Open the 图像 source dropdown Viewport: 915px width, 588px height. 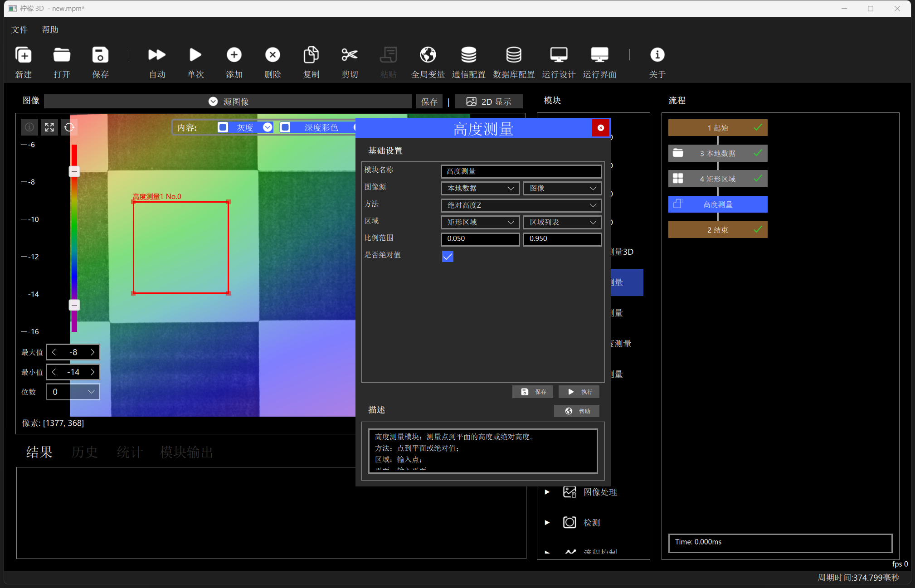click(x=562, y=188)
